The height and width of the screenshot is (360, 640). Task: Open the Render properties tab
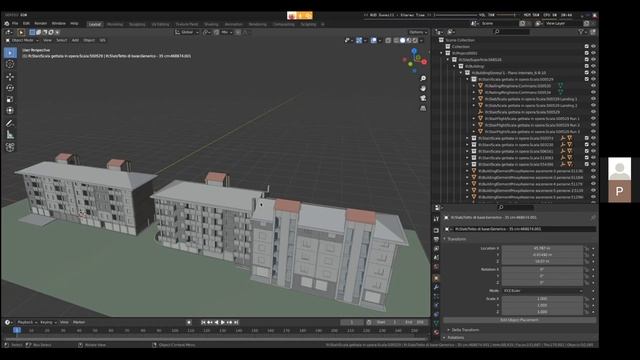coord(436,231)
